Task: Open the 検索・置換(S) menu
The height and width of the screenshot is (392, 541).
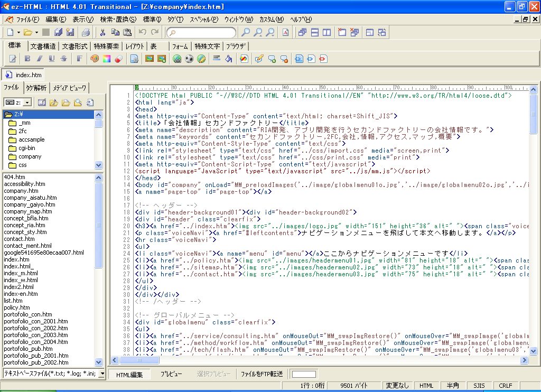Action: (118, 20)
